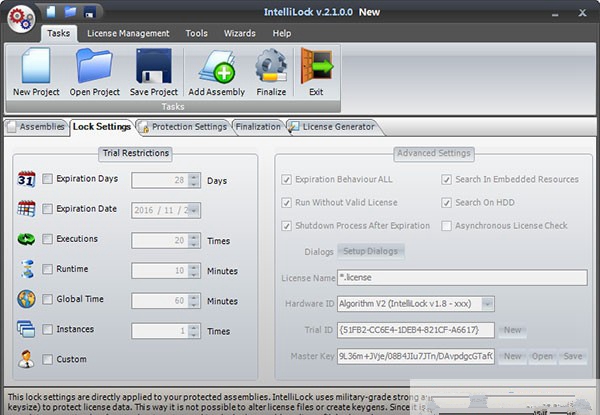This screenshot has height=415, width=600.
Task: Click the quick-access save floppy icon
Action: click(x=90, y=12)
